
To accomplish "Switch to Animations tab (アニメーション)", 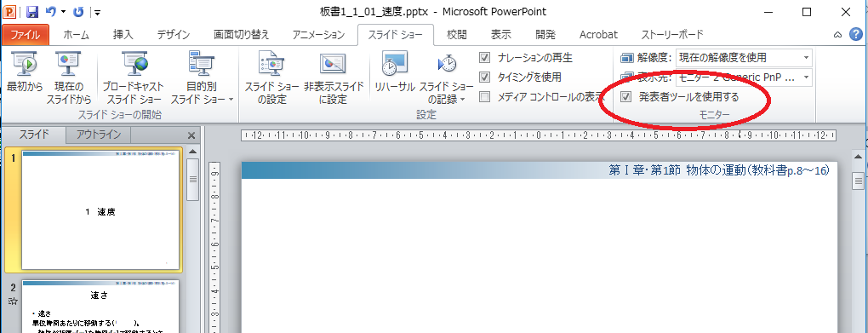I will (x=319, y=35).
